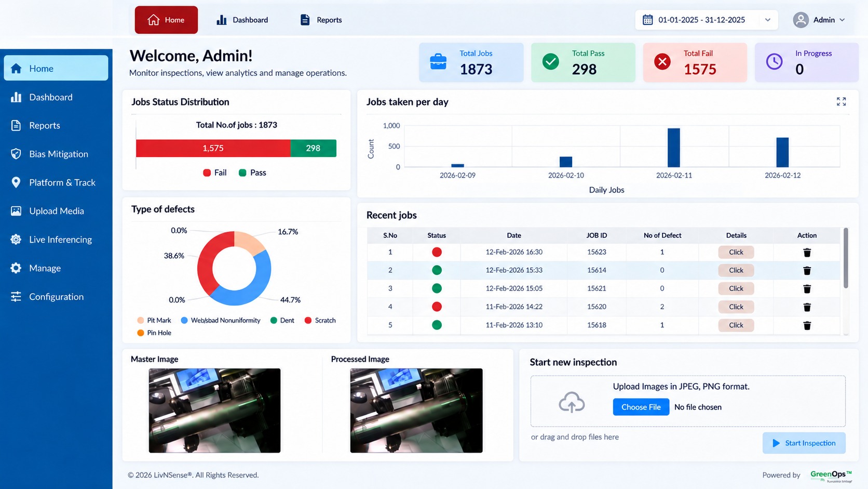
Task: Open the date range dropdown
Action: pos(767,20)
